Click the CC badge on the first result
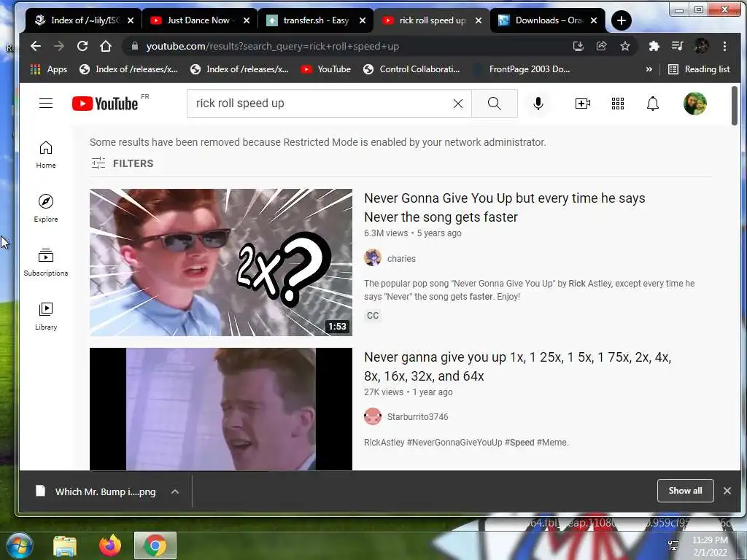Viewport: 747px width, 560px height. (x=373, y=315)
